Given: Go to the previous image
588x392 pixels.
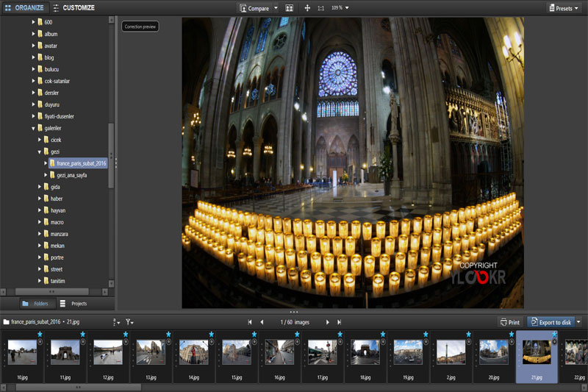Looking at the screenshot, I should coord(262,322).
